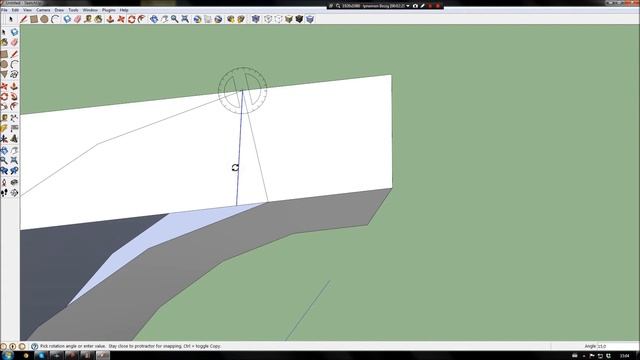Image resolution: width=640 pixels, height=360 pixels.
Task: Pick Tape Measure in left tool set
Action: coord(4,119)
